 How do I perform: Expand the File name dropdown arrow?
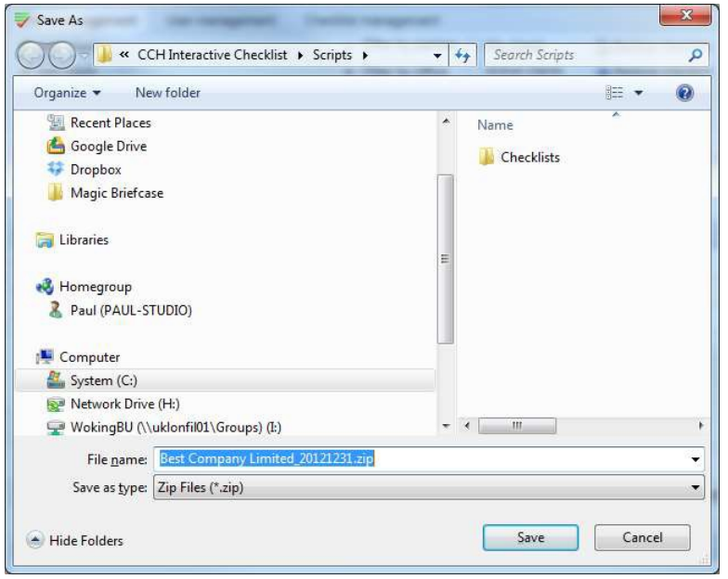point(695,459)
